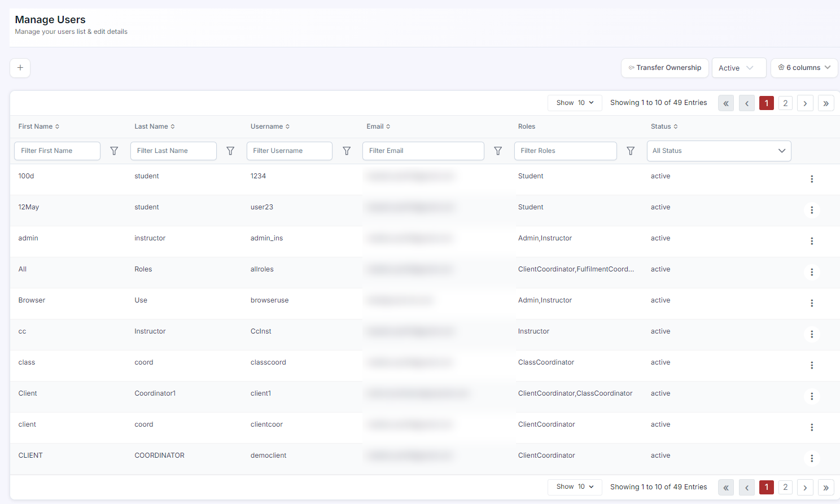Viewport: 840px width, 504px height.
Task: Open row actions menu for client1
Action: [812, 396]
